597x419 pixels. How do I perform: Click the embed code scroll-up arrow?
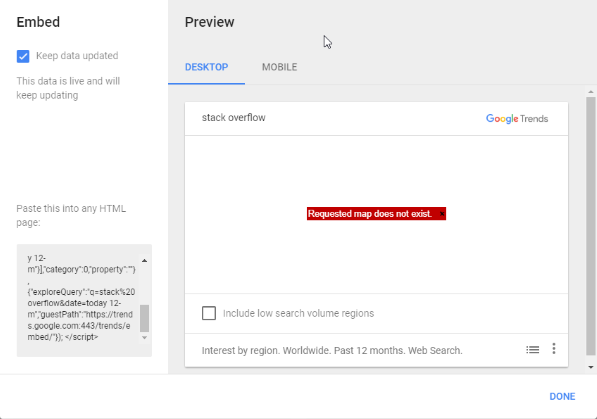pyautogui.click(x=144, y=261)
